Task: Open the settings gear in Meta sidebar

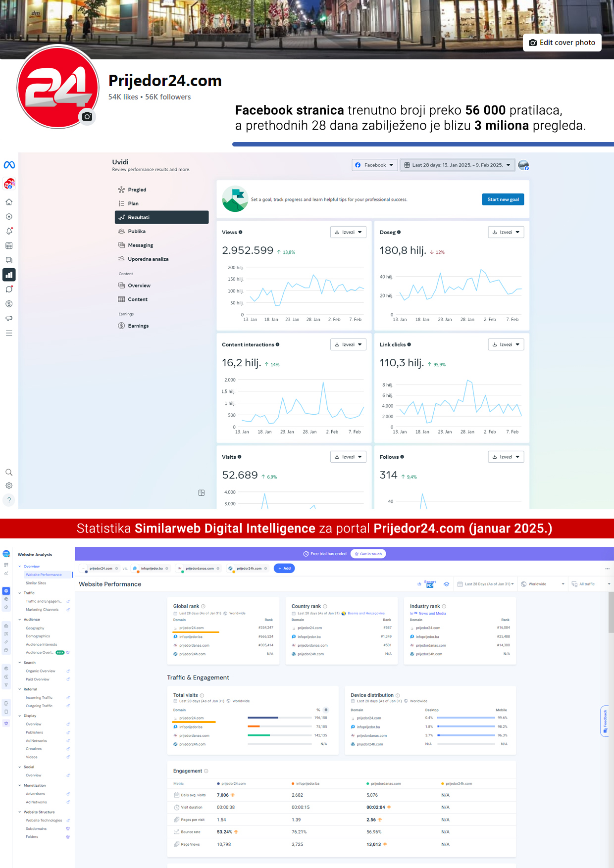Action: [x=9, y=486]
